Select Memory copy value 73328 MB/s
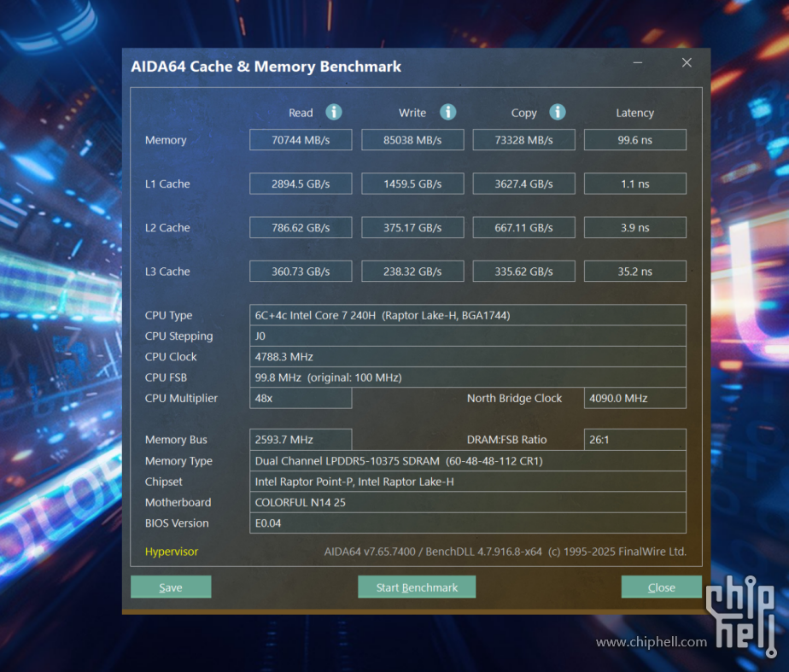This screenshot has height=672, width=789. click(523, 140)
